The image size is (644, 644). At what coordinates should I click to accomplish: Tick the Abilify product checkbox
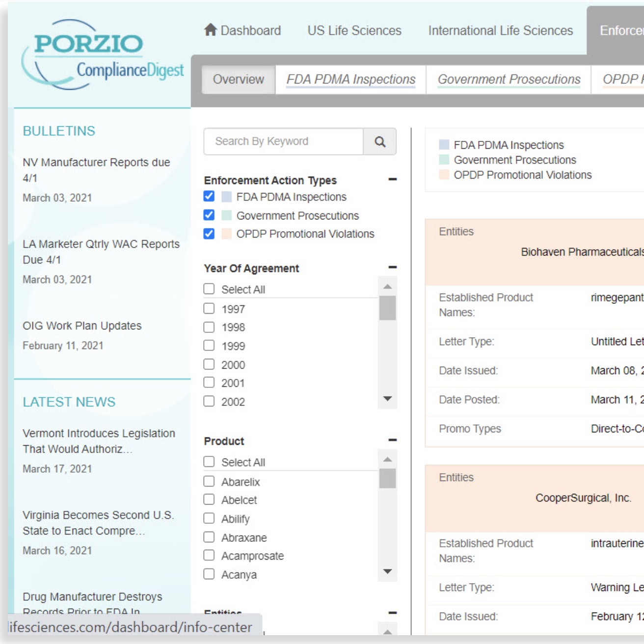click(x=209, y=518)
